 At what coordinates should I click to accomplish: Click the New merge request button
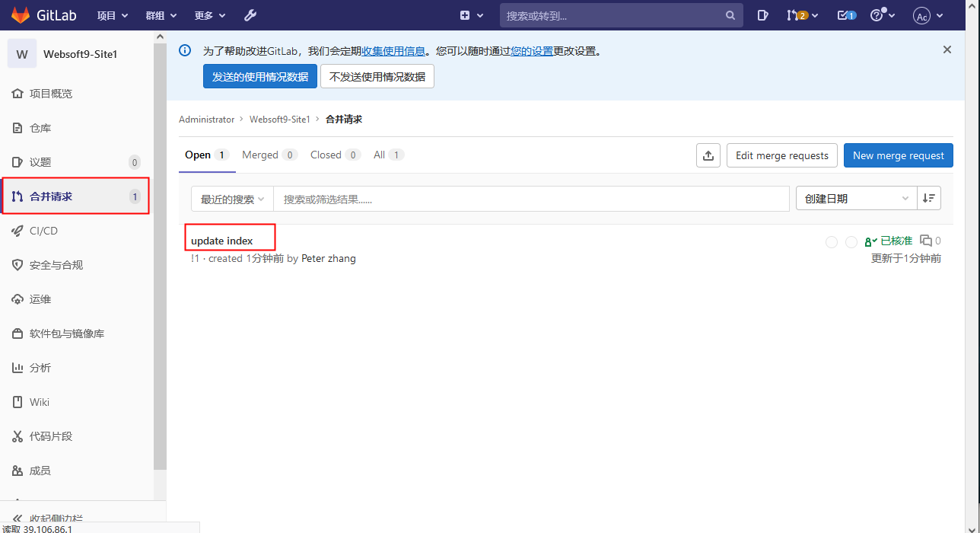coord(898,155)
